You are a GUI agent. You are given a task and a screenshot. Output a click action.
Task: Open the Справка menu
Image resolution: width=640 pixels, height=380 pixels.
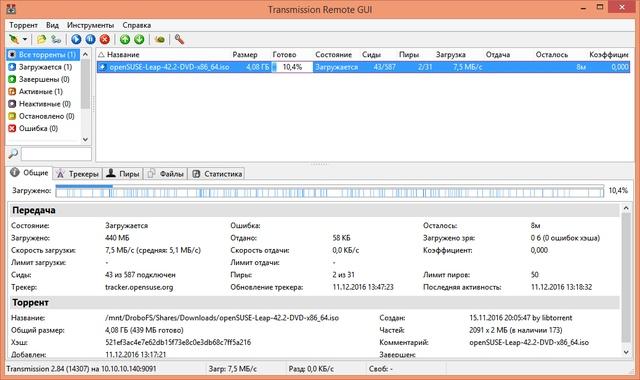coord(137,25)
